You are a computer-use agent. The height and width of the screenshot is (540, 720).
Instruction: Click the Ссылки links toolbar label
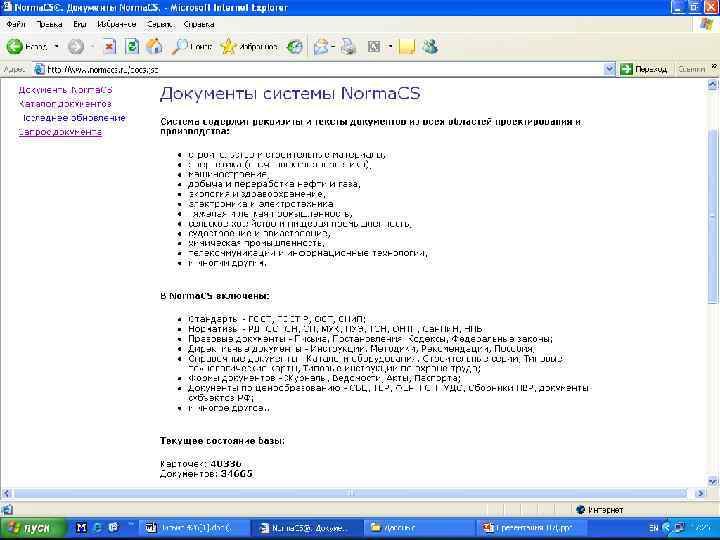691,69
